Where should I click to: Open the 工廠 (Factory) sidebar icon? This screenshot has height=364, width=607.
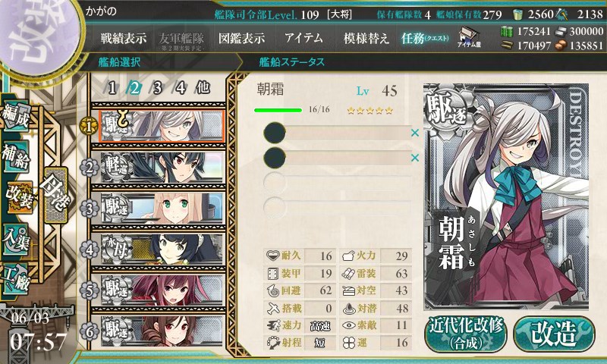16,281
